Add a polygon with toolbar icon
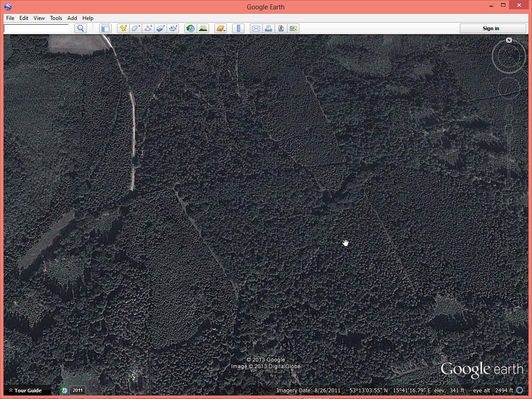The image size is (532, 399). pyautogui.click(x=136, y=28)
